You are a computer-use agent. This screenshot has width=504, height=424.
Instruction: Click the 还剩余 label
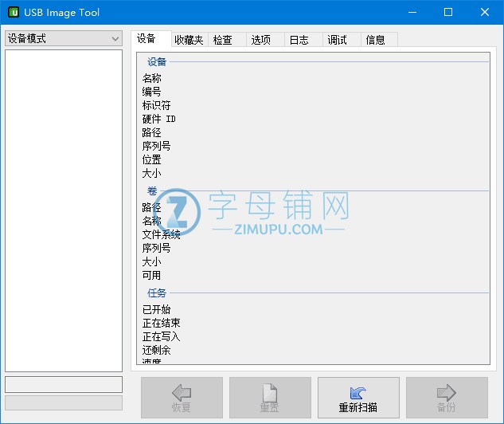click(156, 350)
